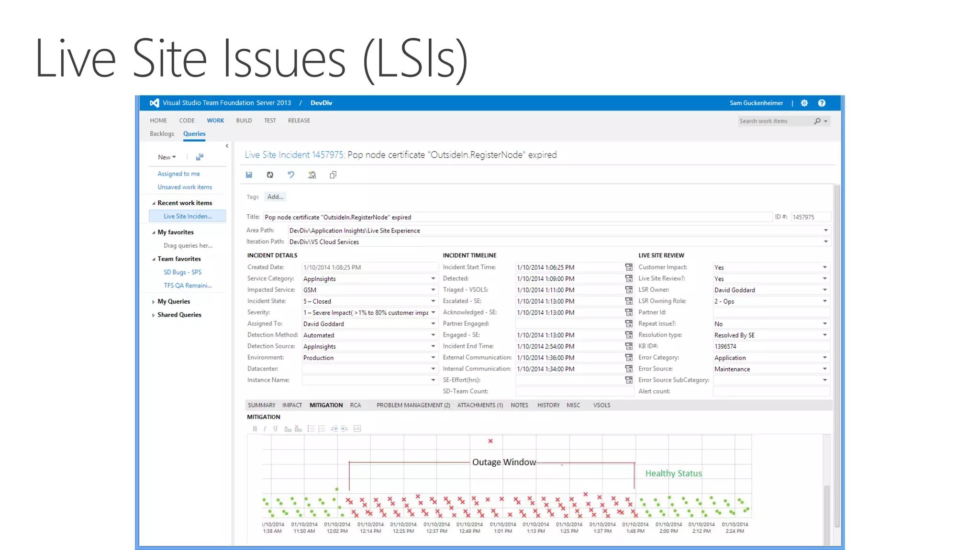Save the work item with disk icon
This screenshot has height=550, width=980.
(249, 175)
